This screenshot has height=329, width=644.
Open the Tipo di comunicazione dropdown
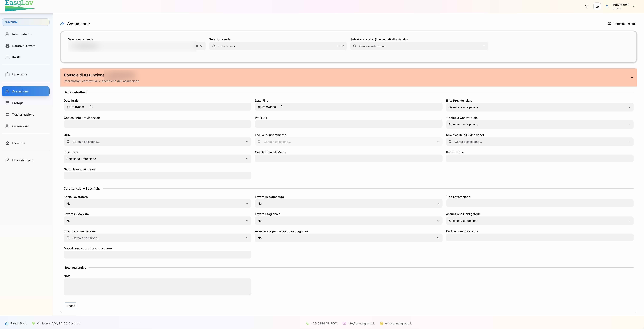tap(158, 238)
